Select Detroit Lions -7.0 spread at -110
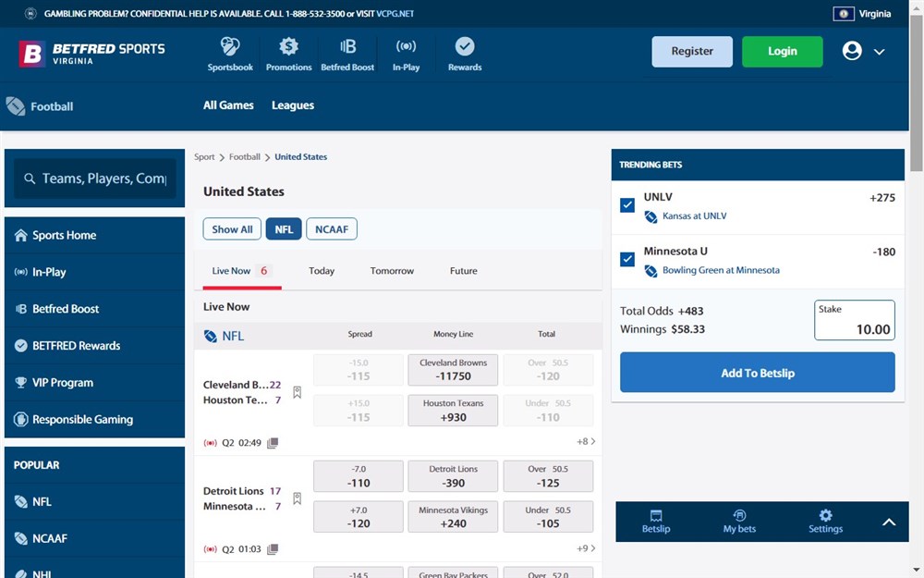The image size is (924, 578). tap(359, 476)
